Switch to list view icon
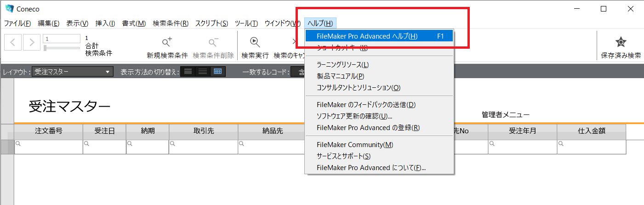The image size is (644, 205). tap(202, 72)
